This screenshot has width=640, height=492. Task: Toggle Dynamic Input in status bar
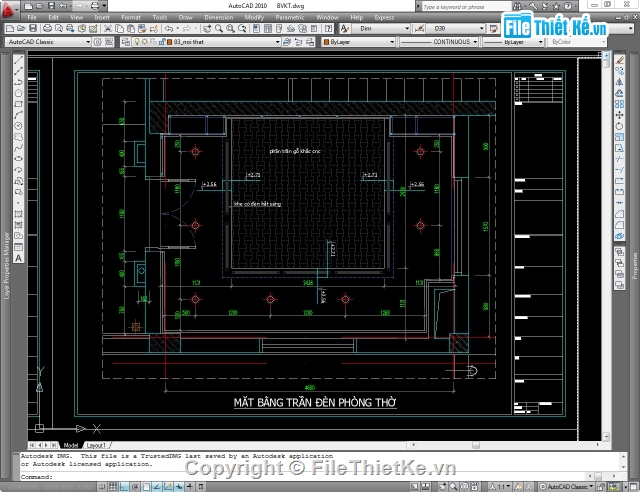[x=179, y=487]
